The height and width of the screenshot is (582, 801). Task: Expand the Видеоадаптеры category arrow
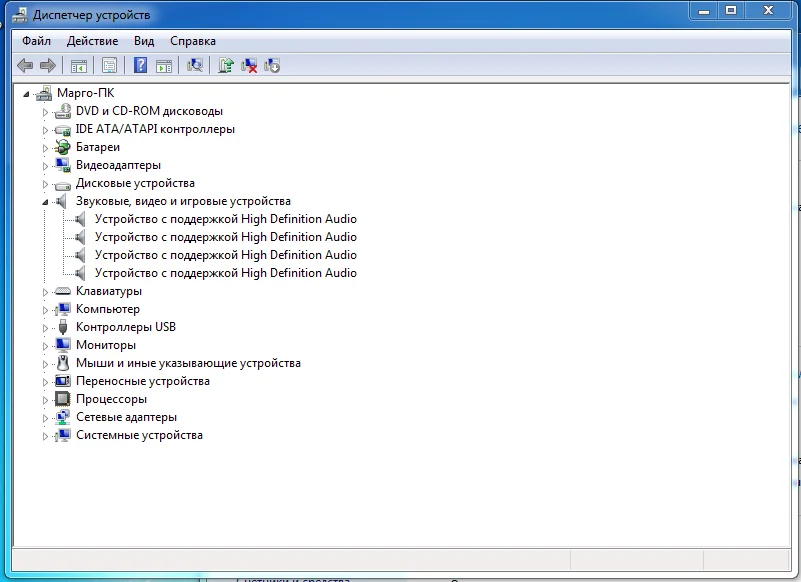(x=45, y=166)
